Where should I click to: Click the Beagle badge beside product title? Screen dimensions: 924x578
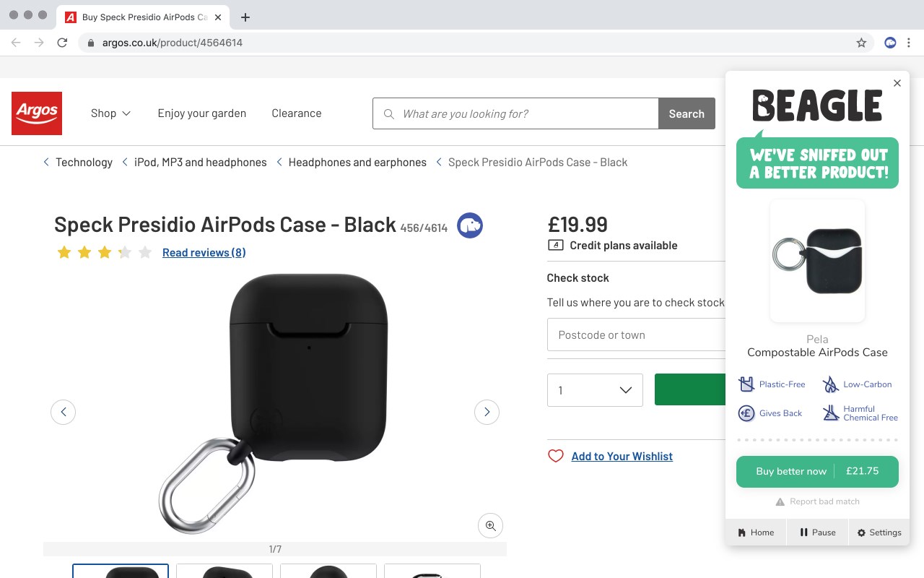point(470,225)
